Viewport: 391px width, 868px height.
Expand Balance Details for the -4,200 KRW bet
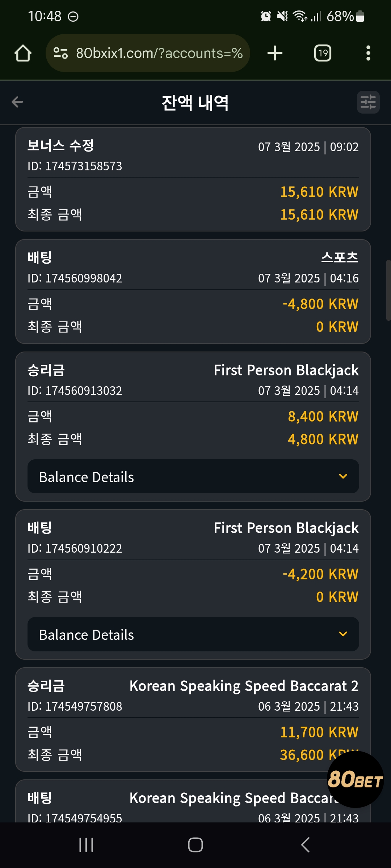[x=193, y=634]
